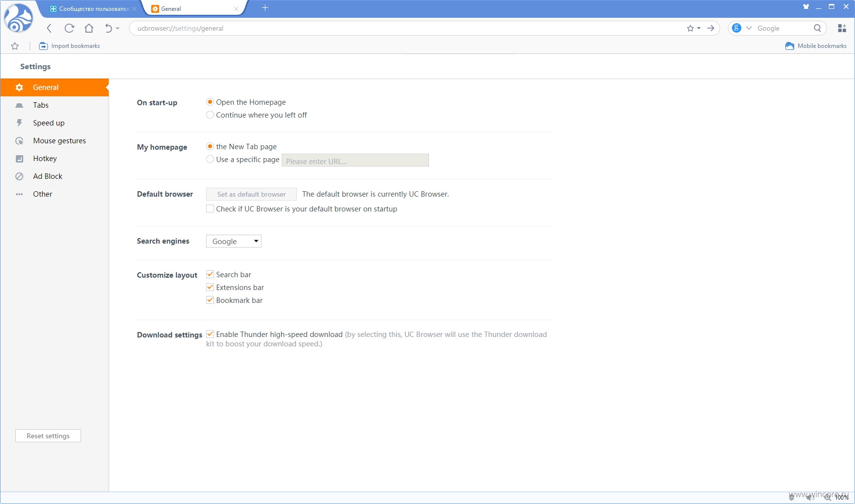Click the undo closed tab icon
This screenshot has height=504, width=855.
click(x=109, y=28)
